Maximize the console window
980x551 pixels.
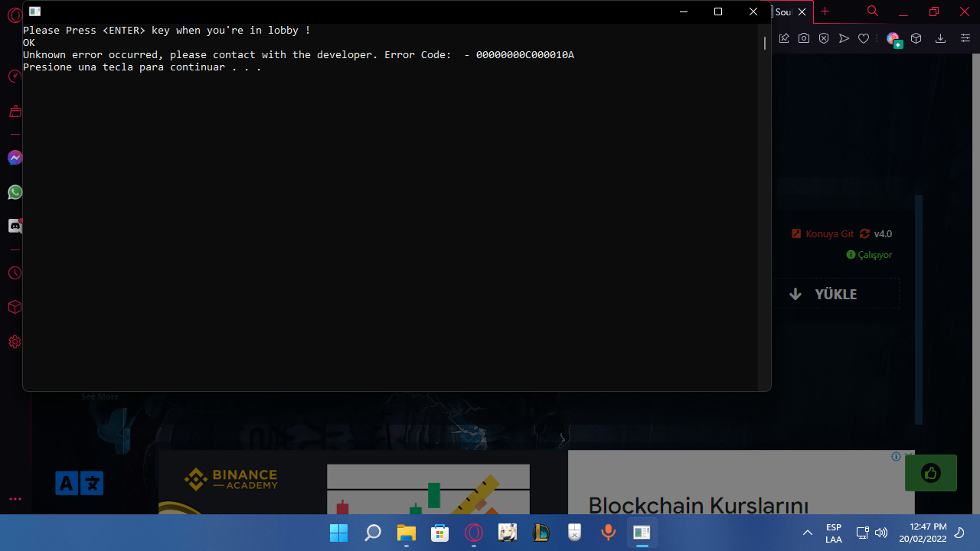click(718, 11)
